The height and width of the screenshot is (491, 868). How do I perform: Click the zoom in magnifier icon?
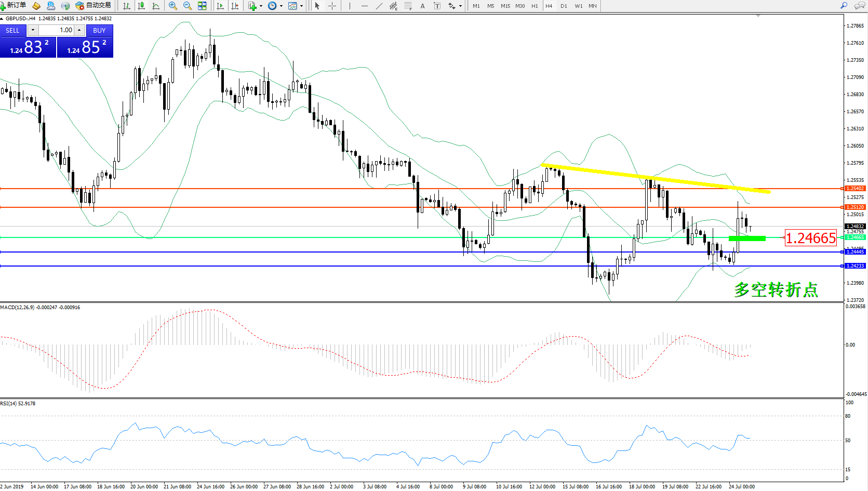(x=173, y=6)
